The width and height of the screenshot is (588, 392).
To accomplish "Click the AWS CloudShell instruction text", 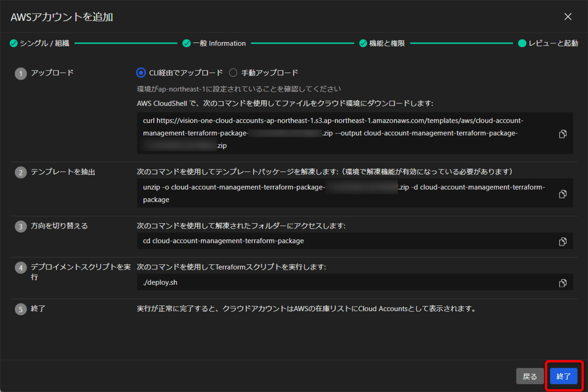I will (x=285, y=103).
